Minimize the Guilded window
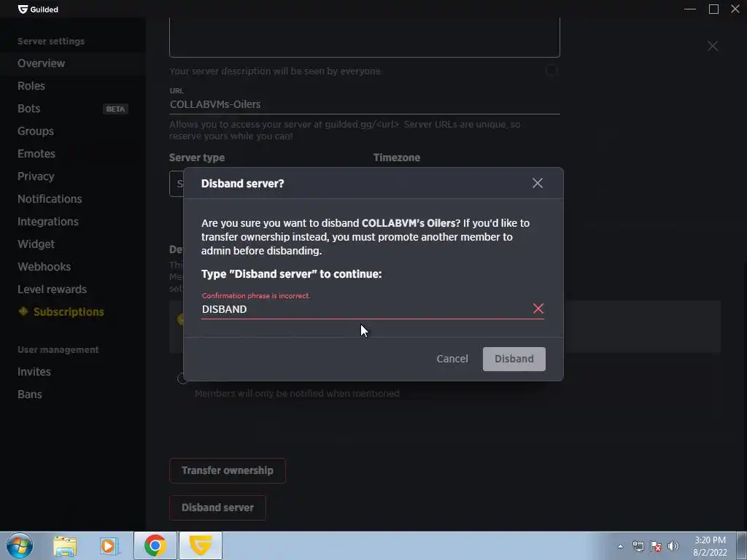747x560 pixels. coord(690,9)
